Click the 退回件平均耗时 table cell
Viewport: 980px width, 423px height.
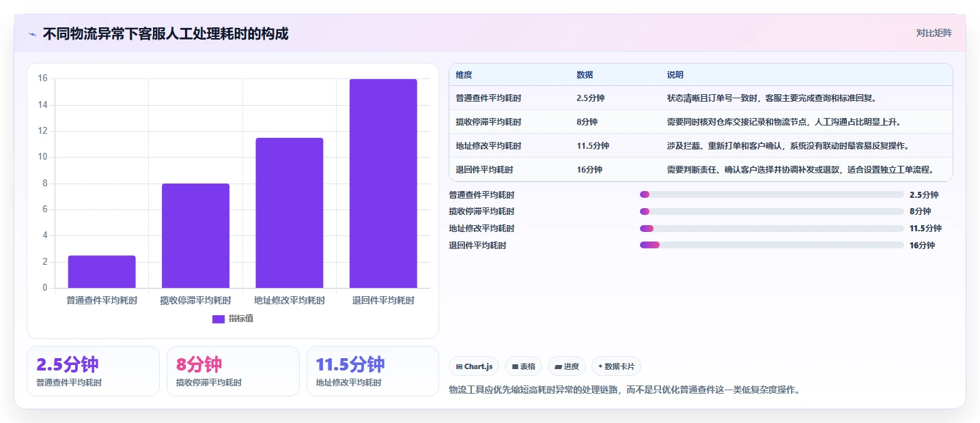pyautogui.click(x=484, y=170)
